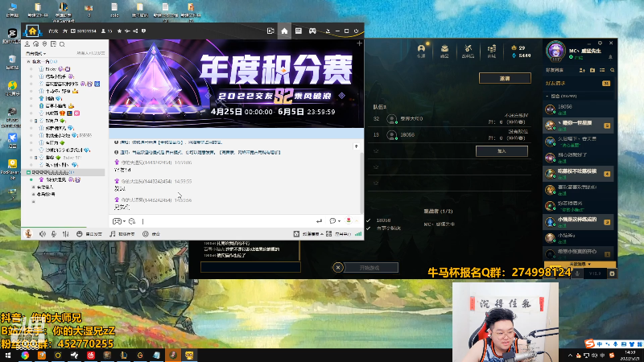Image resolution: width=644 pixels, height=362 pixels.
Task: Open the 年度积分赛 banner
Action: point(236,84)
